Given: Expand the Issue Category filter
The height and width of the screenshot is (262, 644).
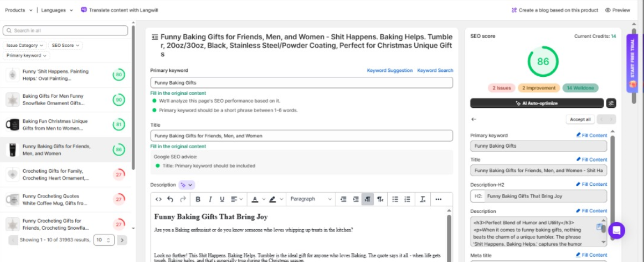Looking at the screenshot, I should [25, 46].
